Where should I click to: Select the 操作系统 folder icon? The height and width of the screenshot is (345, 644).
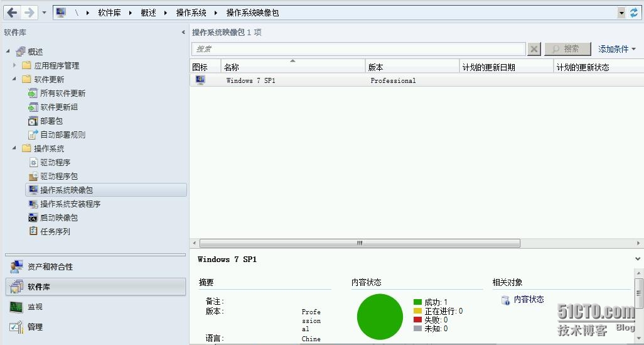point(27,148)
